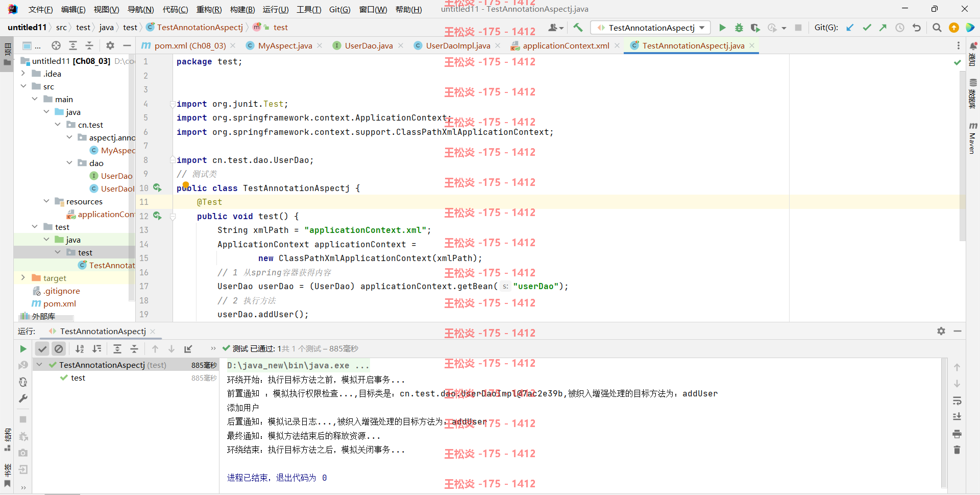
Task: Rollback changes with the undo icon
Action: 917,28
